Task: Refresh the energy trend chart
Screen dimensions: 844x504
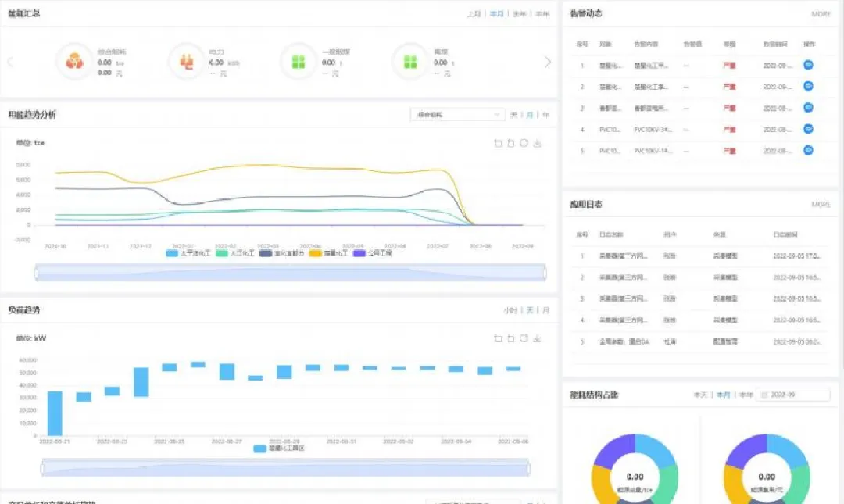Action: pyautogui.click(x=524, y=143)
